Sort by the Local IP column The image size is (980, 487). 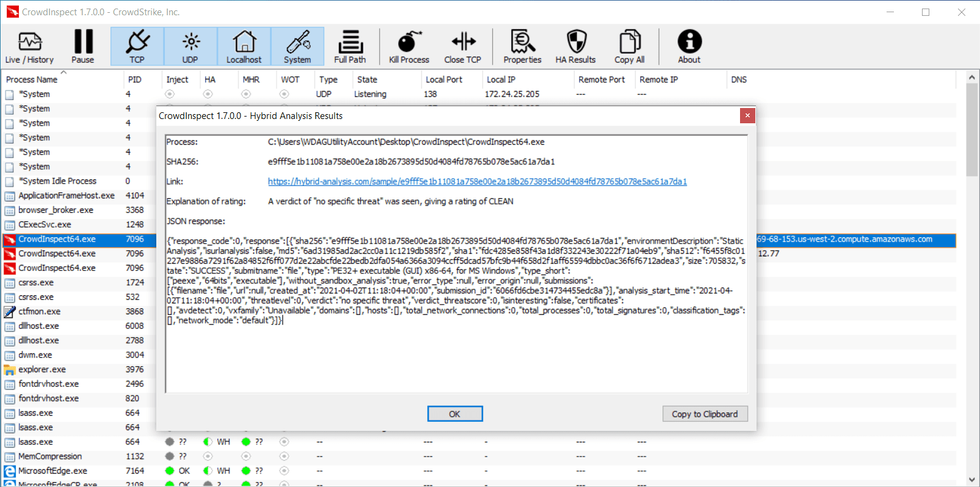pyautogui.click(x=528, y=79)
